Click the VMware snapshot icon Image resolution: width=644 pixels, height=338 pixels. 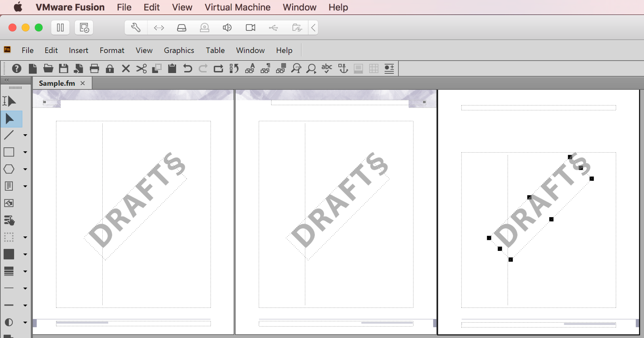point(84,27)
